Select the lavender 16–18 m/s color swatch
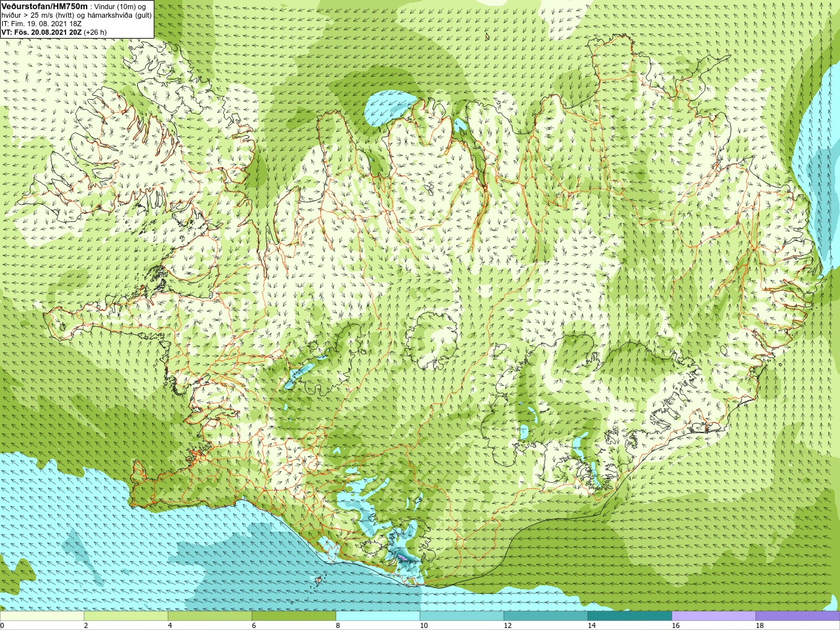Image resolution: width=840 pixels, height=630 pixels. click(x=714, y=616)
